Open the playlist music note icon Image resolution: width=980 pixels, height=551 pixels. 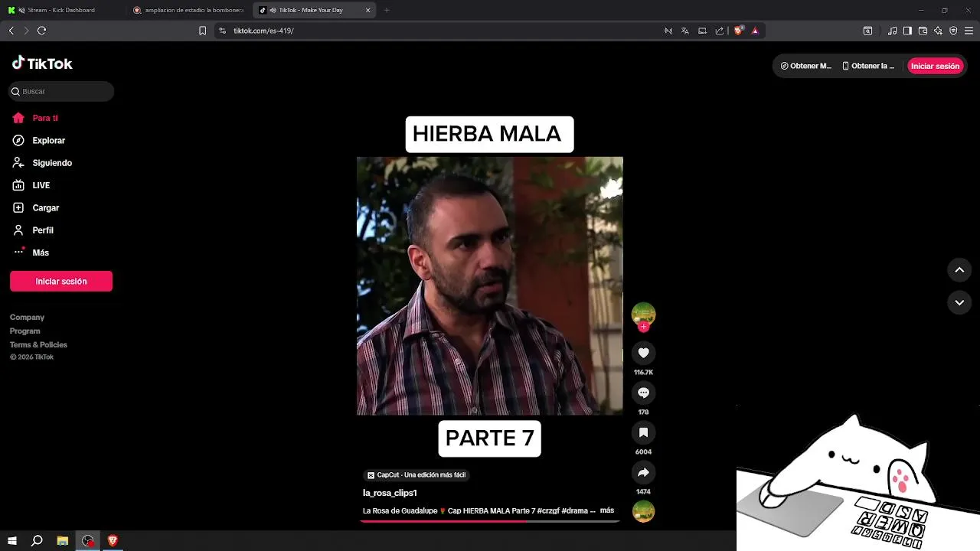click(892, 31)
